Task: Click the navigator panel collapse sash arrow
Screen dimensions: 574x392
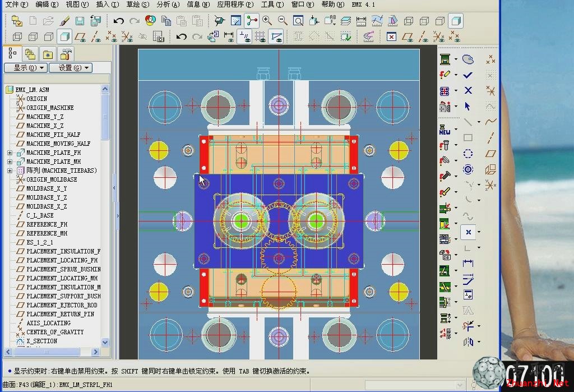Action: [x=114, y=188]
